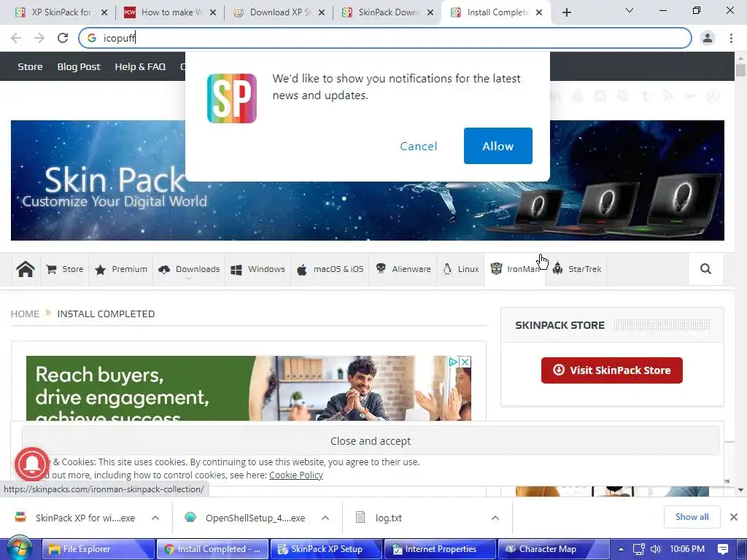Open Chrome three-dot menu
The width and height of the screenshot is (747, 560).
pos(731,38)
